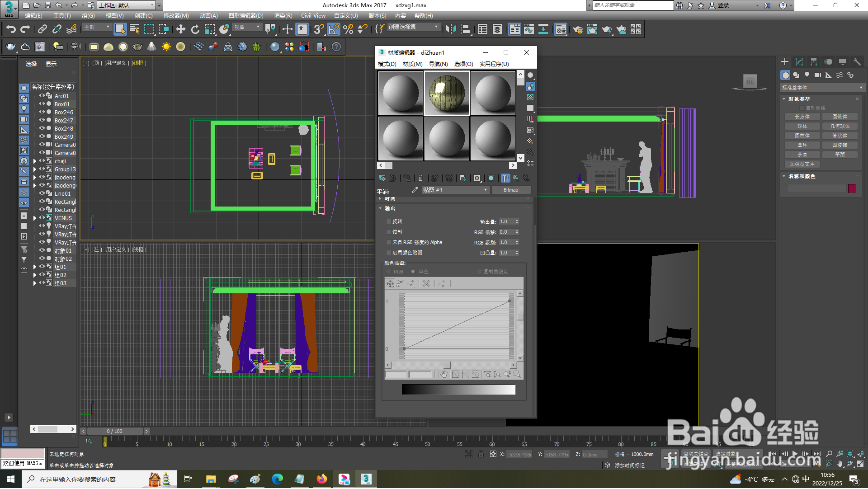
Task: Select the Cameras creation icon in Create panel
Action: click(x=817, y=75)
